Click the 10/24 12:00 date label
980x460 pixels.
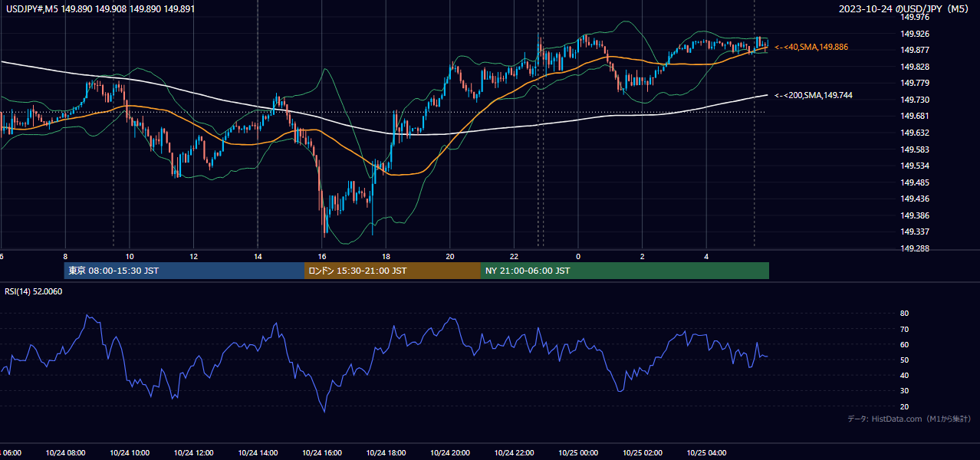click(x=194, y=452)
